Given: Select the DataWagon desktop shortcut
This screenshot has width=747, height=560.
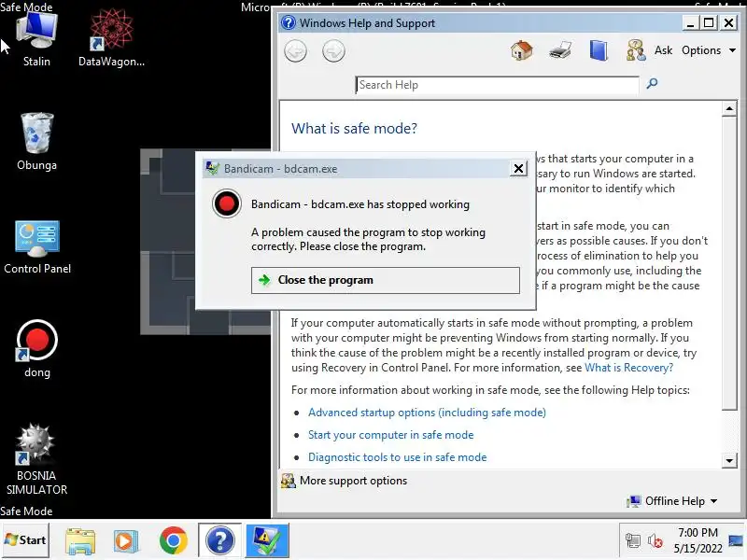Looking at the screenshot, I should coord(111,39).
